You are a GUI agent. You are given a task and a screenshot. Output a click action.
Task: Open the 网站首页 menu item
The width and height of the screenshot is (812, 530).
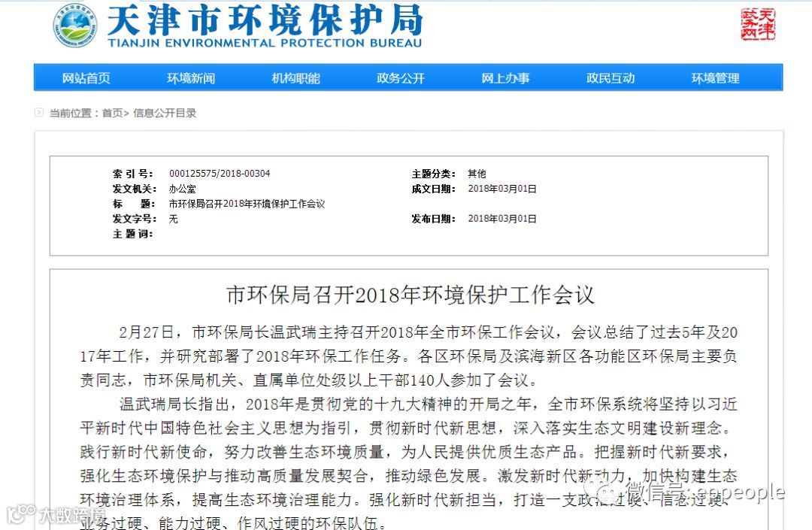(86, 78)
